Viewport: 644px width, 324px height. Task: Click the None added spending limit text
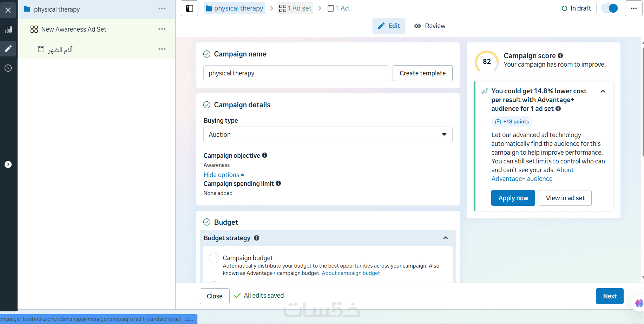click(x=218, y=193)
